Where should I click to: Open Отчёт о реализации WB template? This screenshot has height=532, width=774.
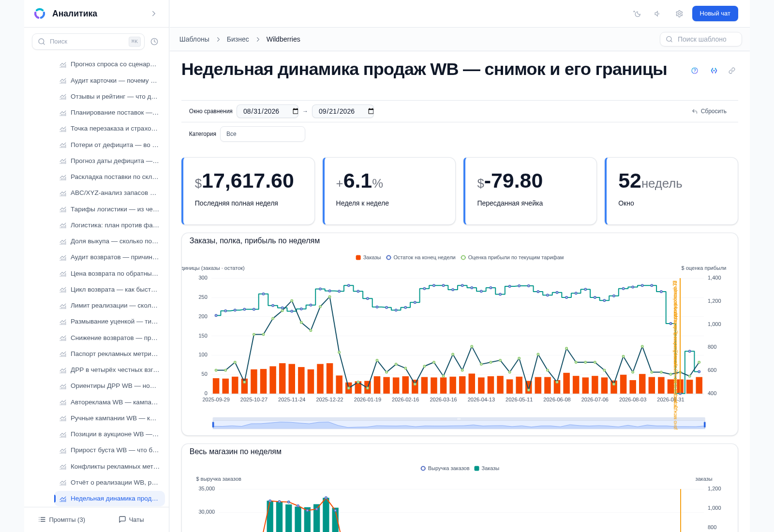click(109, 483)
